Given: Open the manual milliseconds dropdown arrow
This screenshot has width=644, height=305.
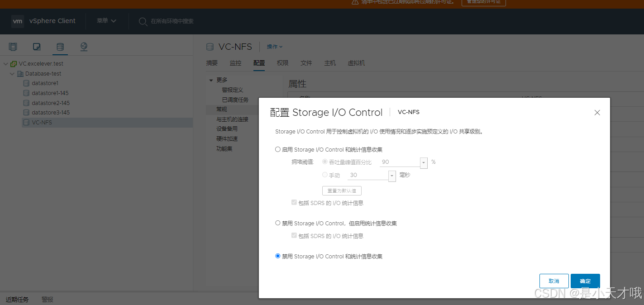Looking at the screenshot, I should [x=392, y=176].
